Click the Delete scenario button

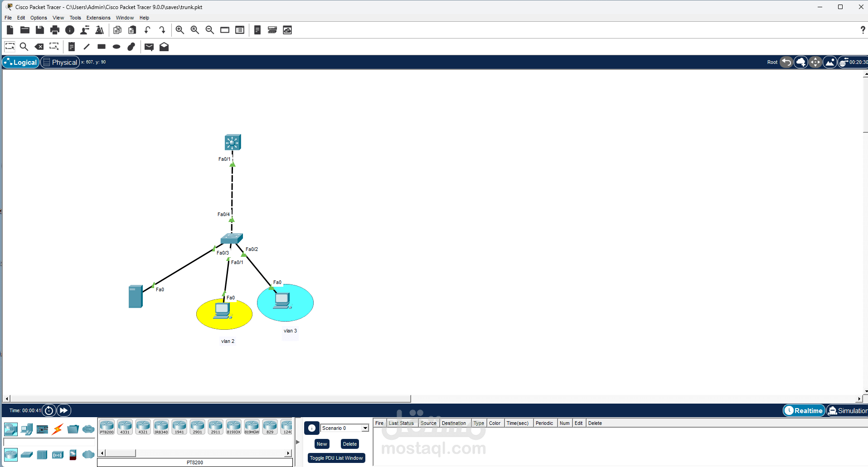(350, 444)
